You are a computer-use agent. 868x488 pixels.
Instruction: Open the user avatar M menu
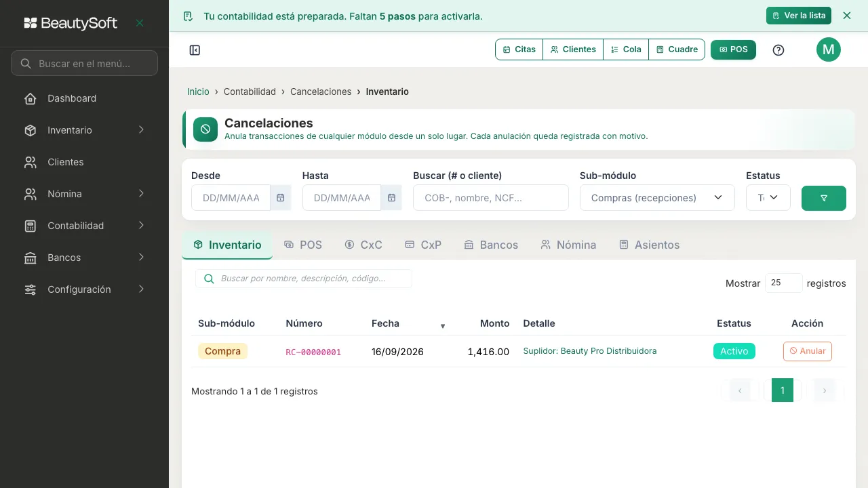tap(829, 49)
